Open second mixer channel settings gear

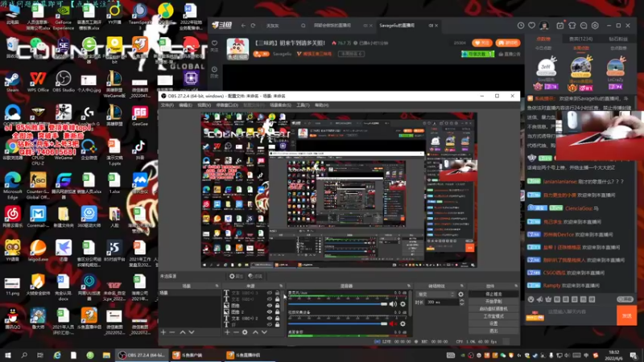tap(402, 323)
